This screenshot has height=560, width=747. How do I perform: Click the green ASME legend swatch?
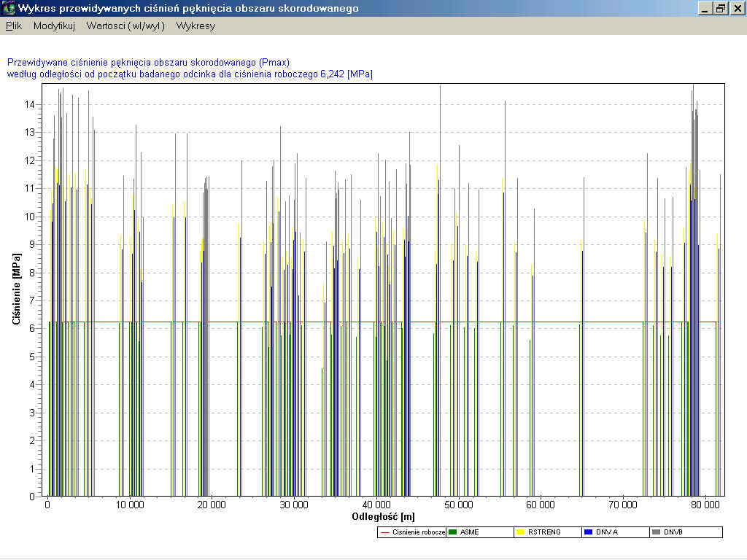click(452, 532)
